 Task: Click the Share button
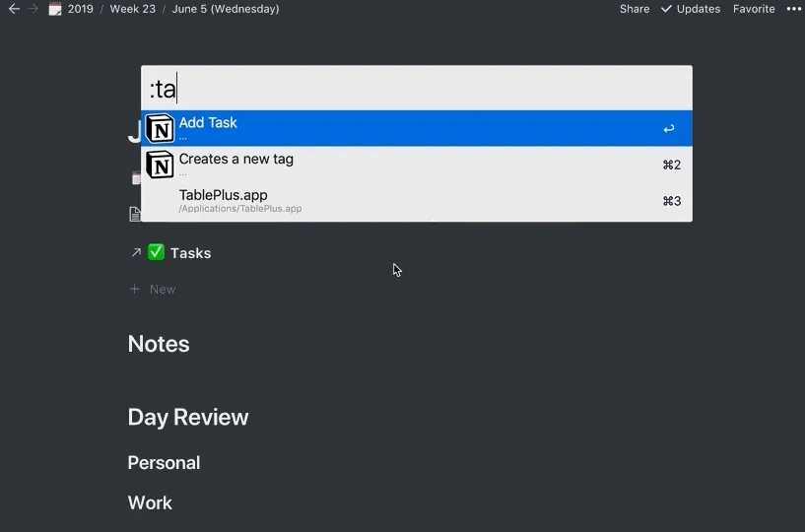pyautogui.click(x=634, y=9)
